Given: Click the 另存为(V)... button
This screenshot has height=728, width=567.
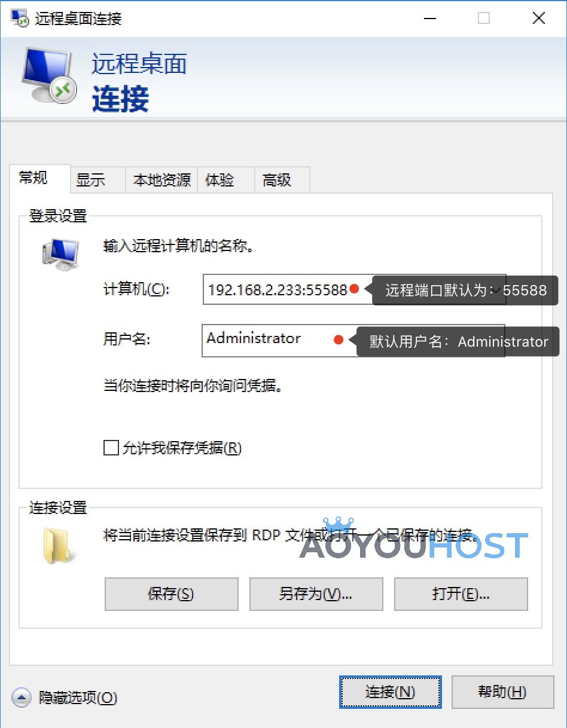Looking at the screenshot, I should tap(316, 594).
